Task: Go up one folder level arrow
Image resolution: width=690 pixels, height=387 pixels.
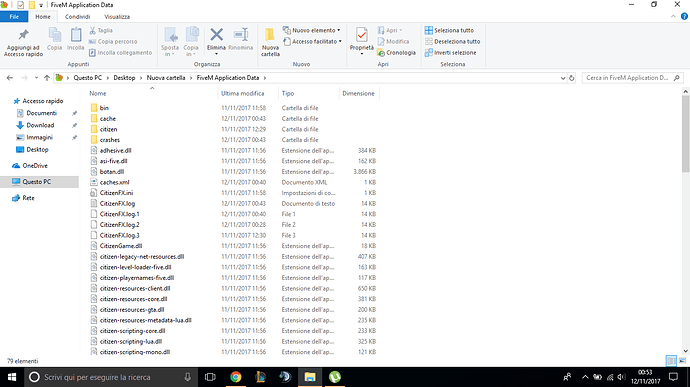Action: point(47,78)
